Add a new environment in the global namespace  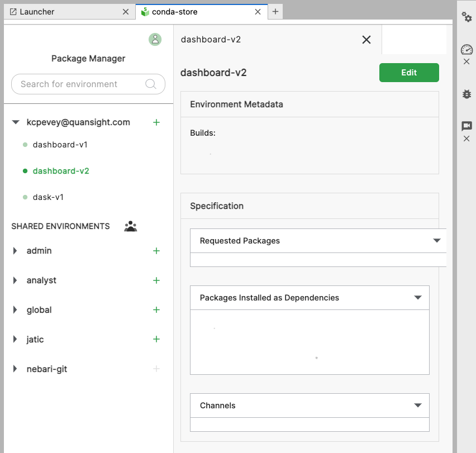[x=156, y=309]
